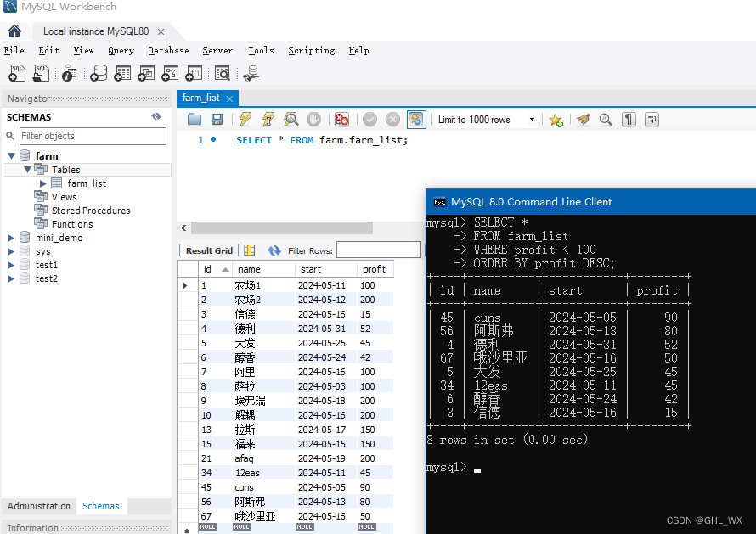Expand the sys schema

[x=10, y=251]
